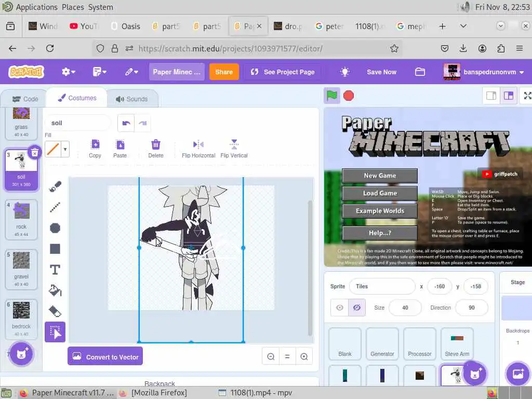The height and width of the screenshot is (399, 532).
Task: Click the Fill color swatch
Action: (53, 149)
